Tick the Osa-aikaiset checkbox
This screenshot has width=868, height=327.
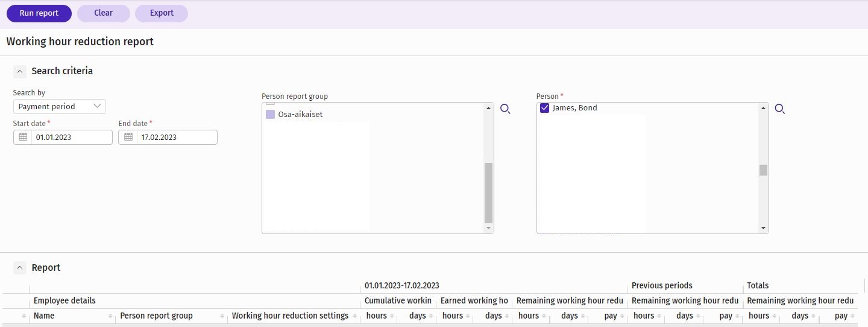270,114
